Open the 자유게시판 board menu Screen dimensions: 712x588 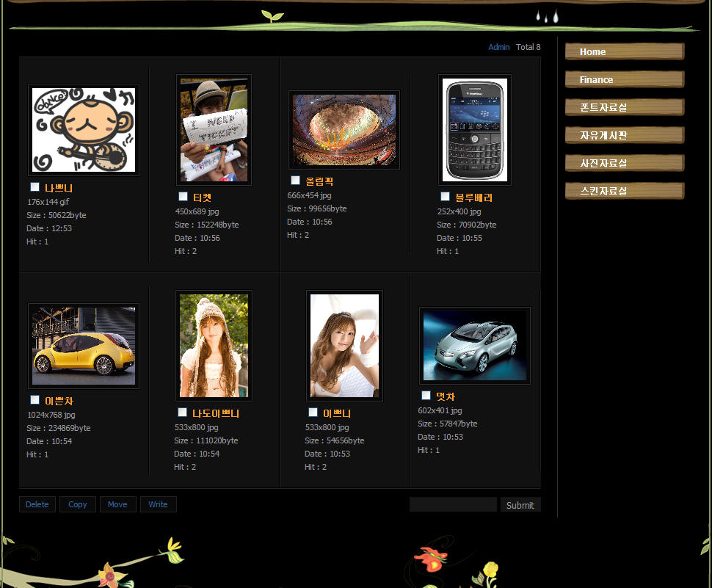tap(624, 135)
